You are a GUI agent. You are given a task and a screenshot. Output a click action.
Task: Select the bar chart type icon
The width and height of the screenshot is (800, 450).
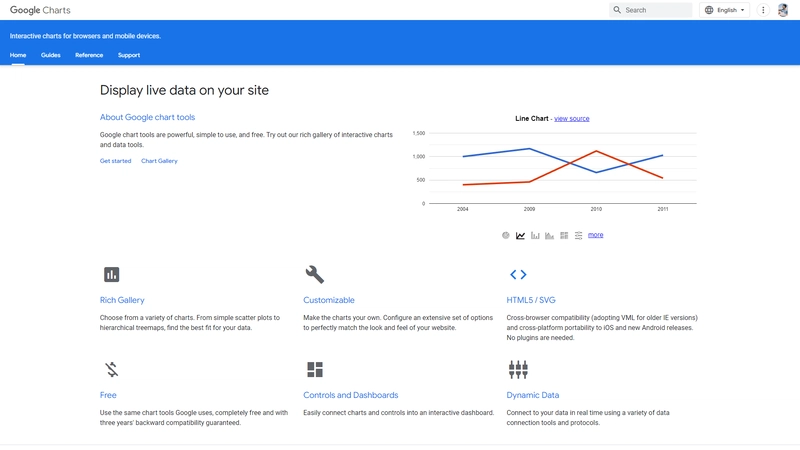pos(535,235)
